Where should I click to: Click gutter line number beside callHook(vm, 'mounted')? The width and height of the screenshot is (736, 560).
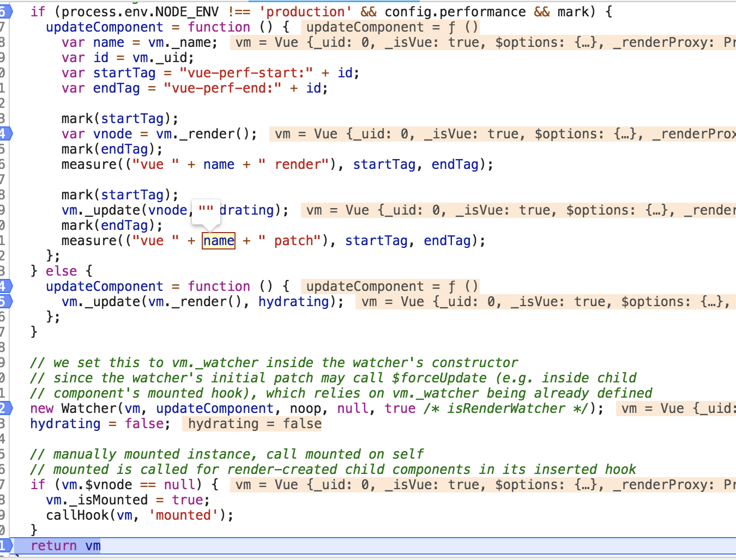click(x=3, y=515)
